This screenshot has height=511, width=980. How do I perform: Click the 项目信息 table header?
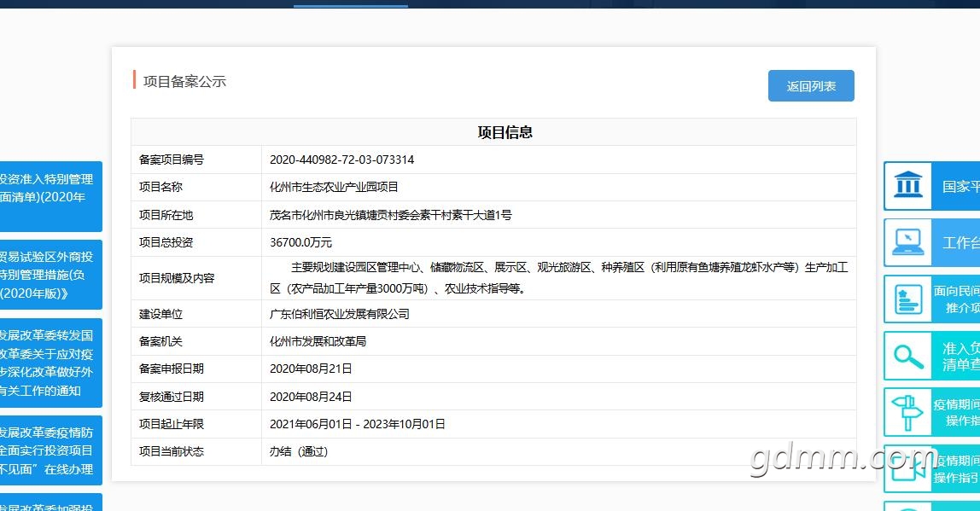click(505, 132)
